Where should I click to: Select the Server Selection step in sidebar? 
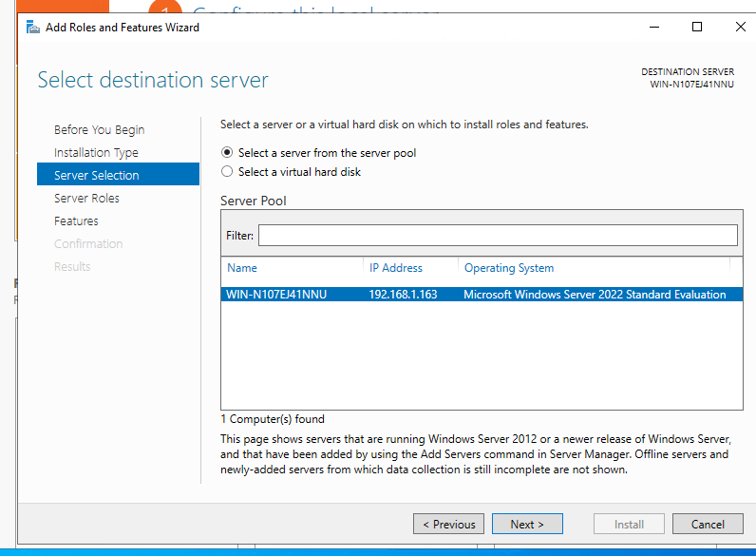pos(97,176)
